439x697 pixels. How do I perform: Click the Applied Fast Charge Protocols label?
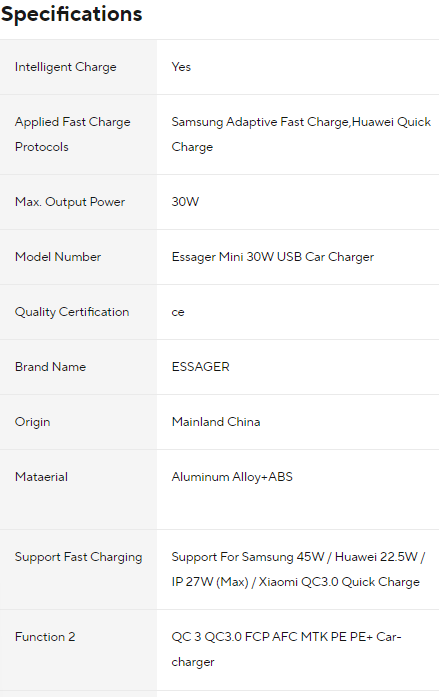tap(72, 134)
